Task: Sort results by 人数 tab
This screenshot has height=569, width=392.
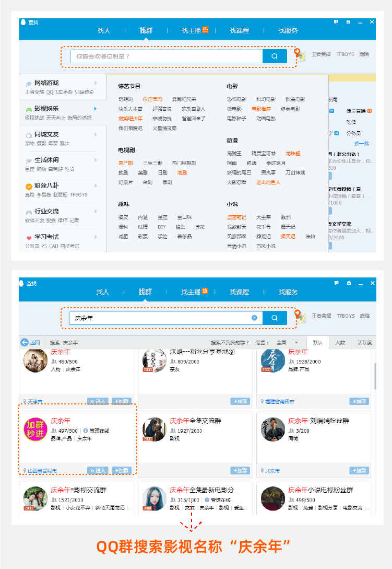Action: (340, 343)
